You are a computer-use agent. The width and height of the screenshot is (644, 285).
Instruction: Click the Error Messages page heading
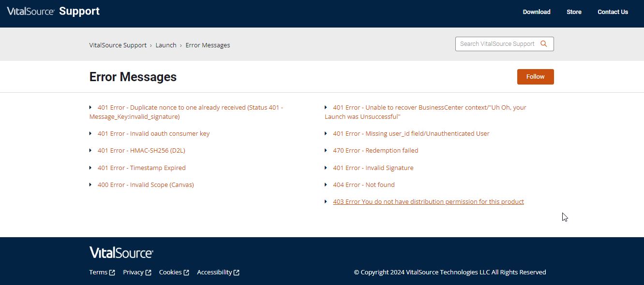(x=133, y=77)
